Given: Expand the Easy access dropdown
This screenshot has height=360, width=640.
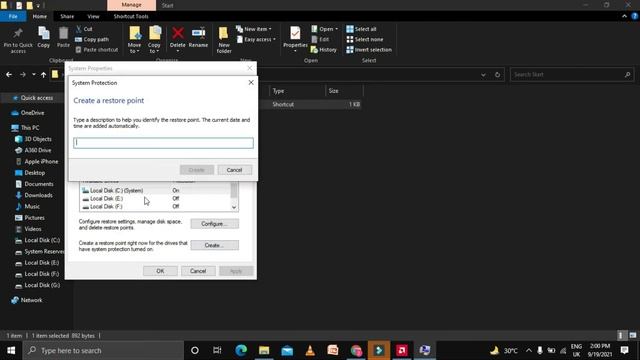Looking at the screenshot, I should 256,39.
